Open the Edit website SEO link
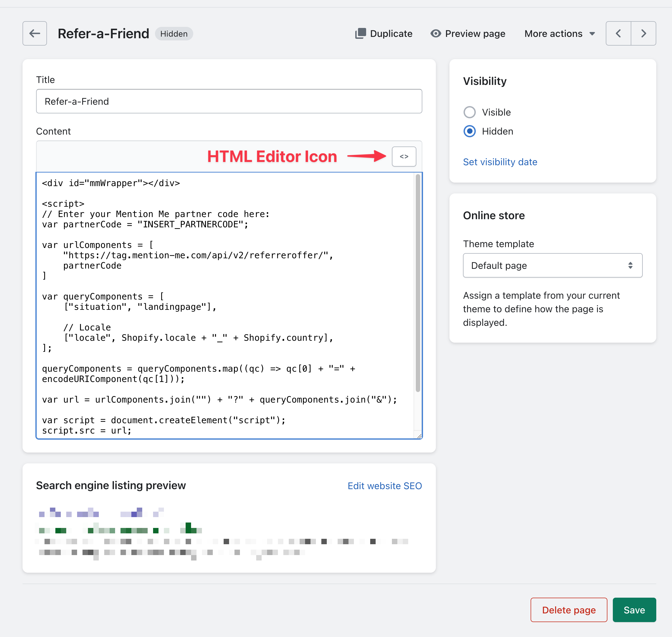Screen dimensions: 672x637 click(385, 486)
